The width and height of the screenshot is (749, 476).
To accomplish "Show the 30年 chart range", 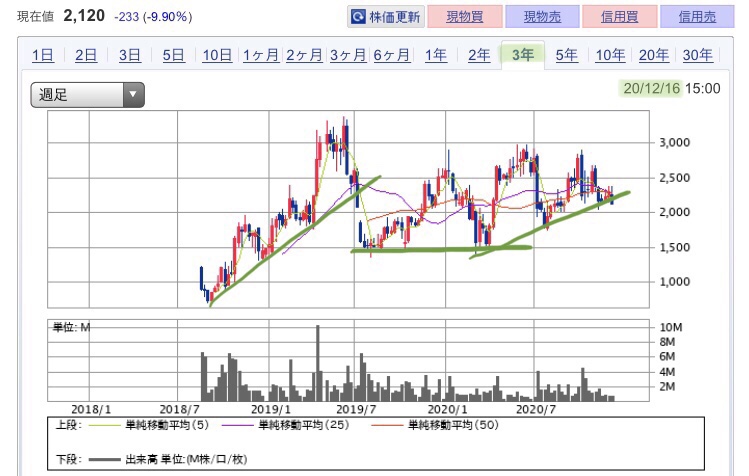I will (x=697, y=55).
